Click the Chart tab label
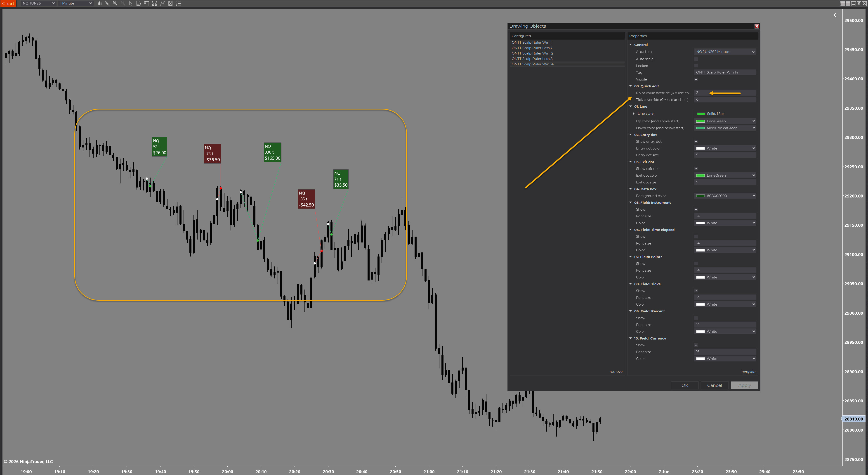The height and width of the screenshot is (475, 868). point(8,3)
